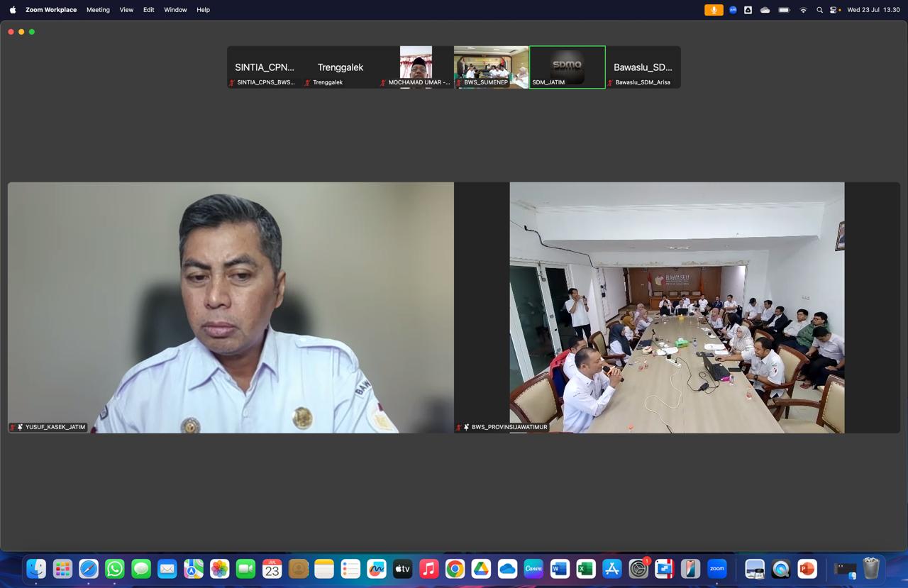Open the Zoom status icon in menu bar
The image size is (908, 588).
733,10
